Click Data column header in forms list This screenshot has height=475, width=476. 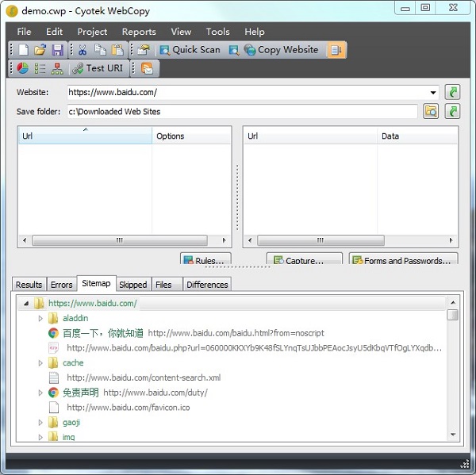tap(417, 136)
